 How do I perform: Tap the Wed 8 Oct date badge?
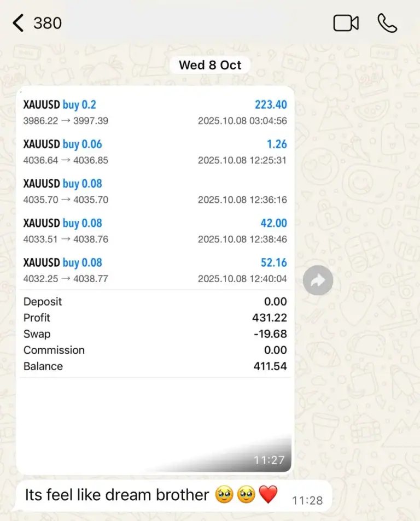tap(210, 65)
